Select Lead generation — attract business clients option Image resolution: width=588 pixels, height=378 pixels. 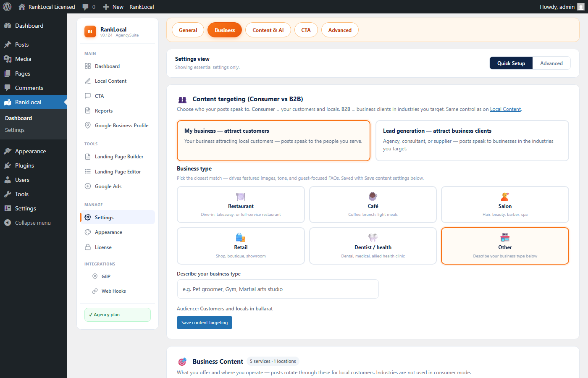[x=472, y=141]
